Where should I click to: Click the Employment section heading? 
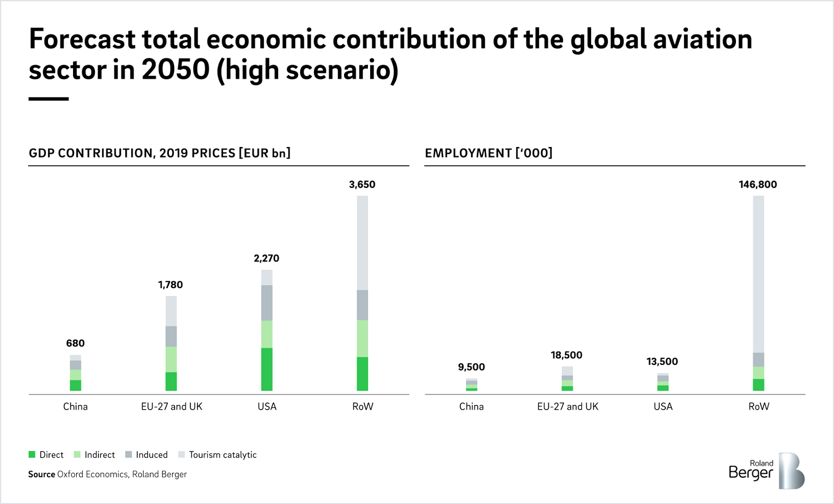488,153
